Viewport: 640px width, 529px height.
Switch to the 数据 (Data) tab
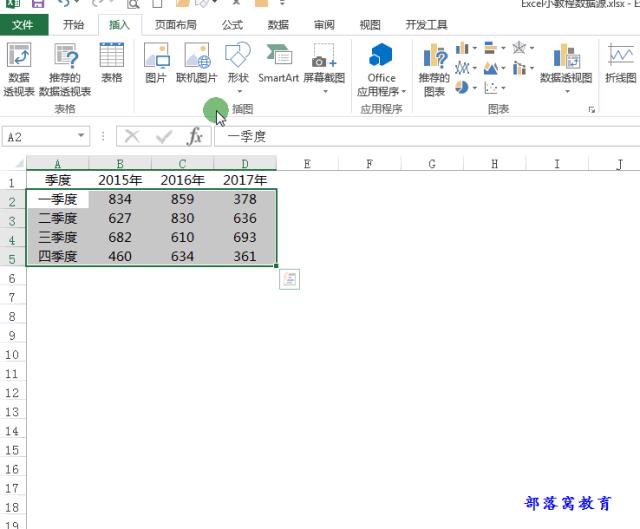point(278,25)
